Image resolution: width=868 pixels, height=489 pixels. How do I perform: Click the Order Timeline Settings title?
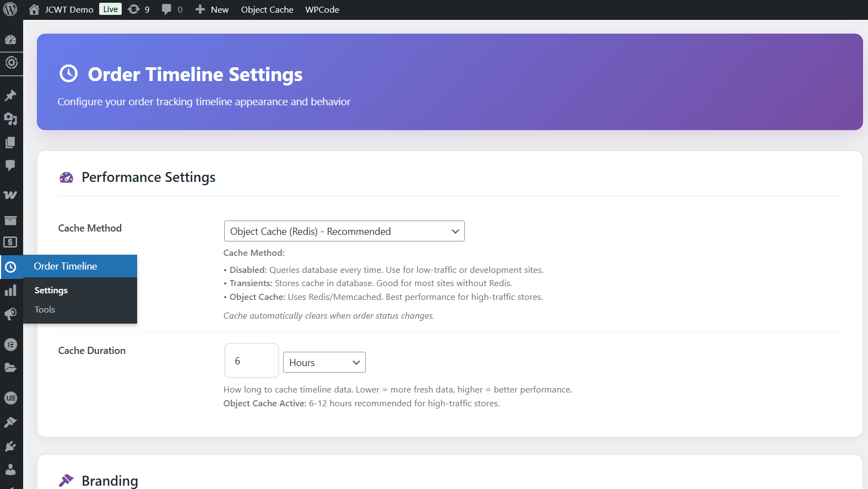tap(195, 74)
